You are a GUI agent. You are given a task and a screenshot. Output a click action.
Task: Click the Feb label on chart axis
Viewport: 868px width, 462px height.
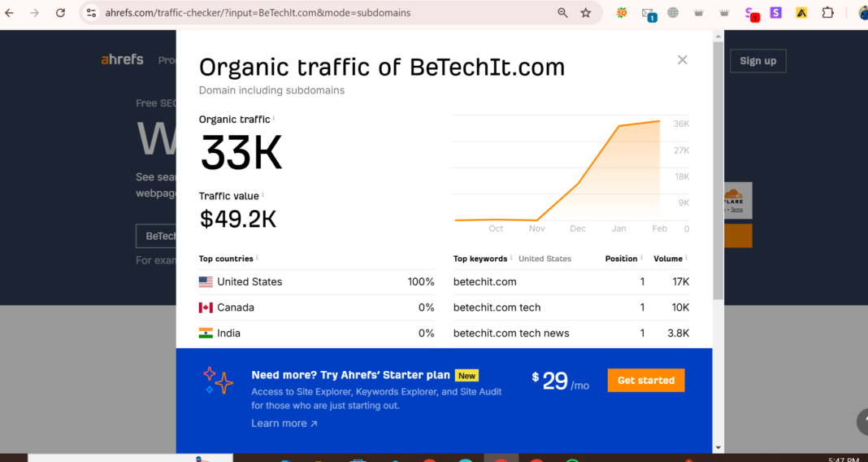coord(660,229)
